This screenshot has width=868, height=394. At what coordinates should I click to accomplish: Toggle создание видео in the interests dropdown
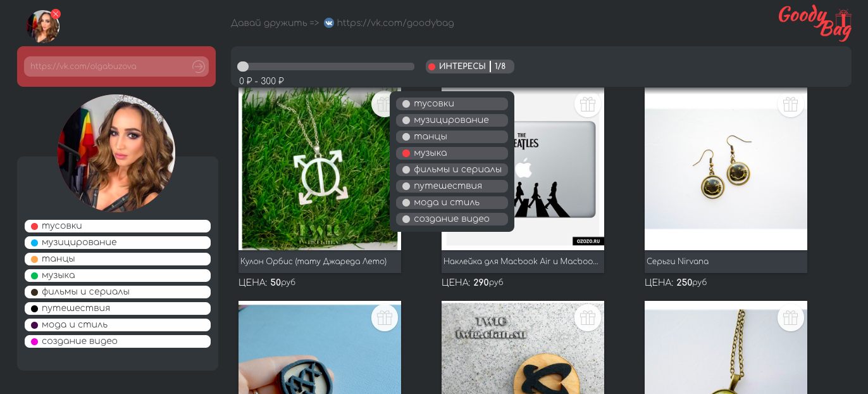pyautogui.click(x=452, y=219)
